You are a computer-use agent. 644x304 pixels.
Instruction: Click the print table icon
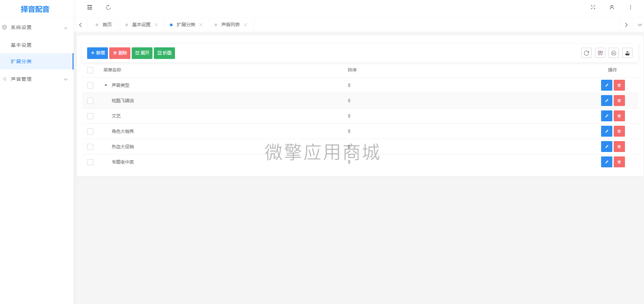click(x=614, y=53)
